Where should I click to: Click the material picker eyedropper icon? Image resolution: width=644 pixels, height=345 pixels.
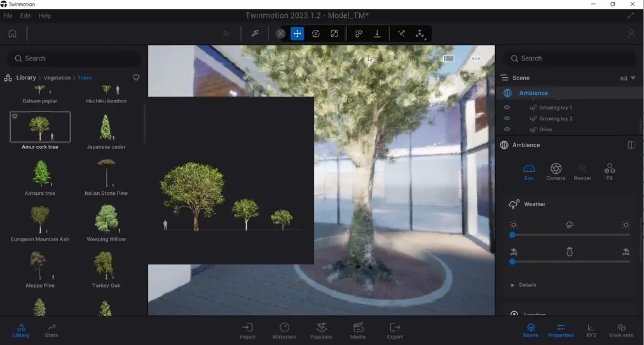[255, 34]
